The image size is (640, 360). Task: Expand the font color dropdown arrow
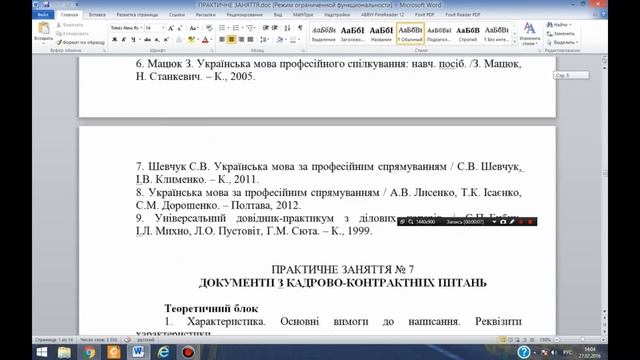click(x=211, y=40)
